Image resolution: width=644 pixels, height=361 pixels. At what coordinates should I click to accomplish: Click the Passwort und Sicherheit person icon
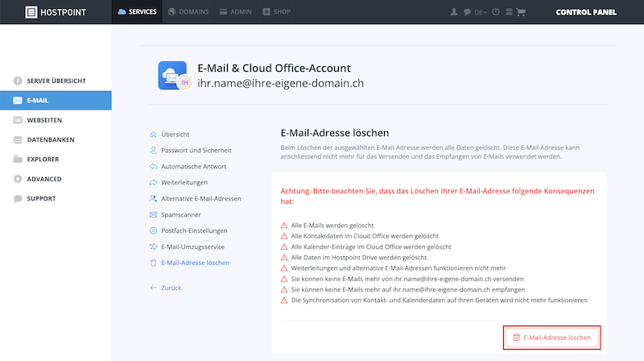(x=153, y=151)
